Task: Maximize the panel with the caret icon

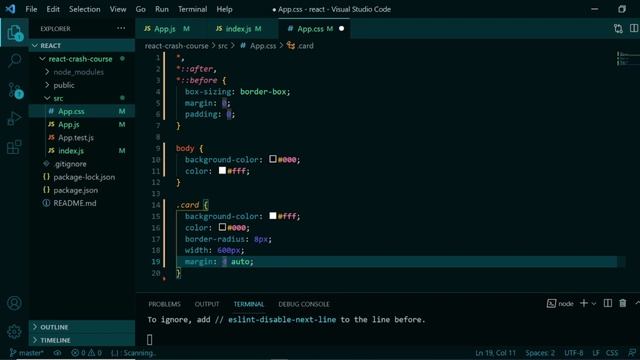Action: [x=637, y=303]
